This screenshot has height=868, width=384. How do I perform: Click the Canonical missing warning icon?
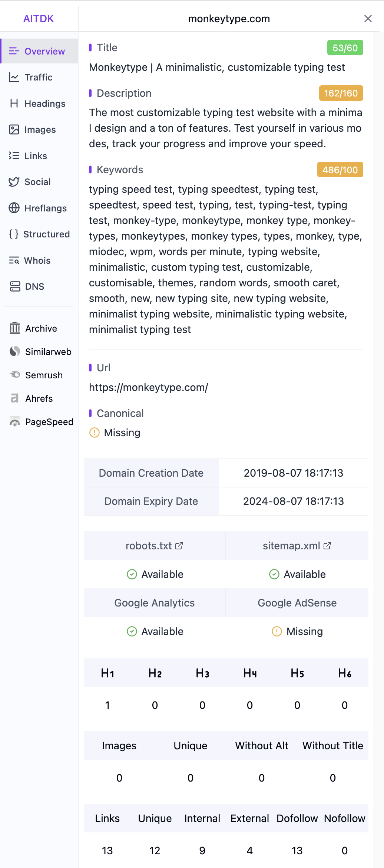[x=95, y=433]
